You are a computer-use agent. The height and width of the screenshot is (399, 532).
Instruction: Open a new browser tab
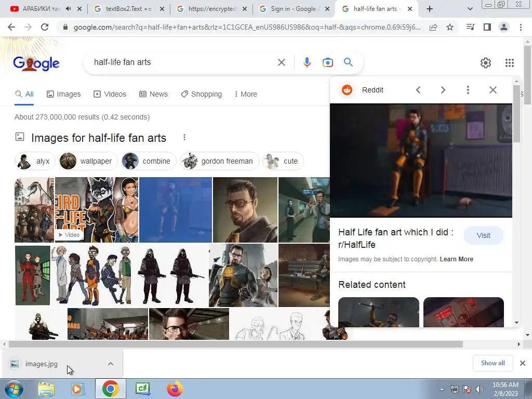[x=430, y=9]
